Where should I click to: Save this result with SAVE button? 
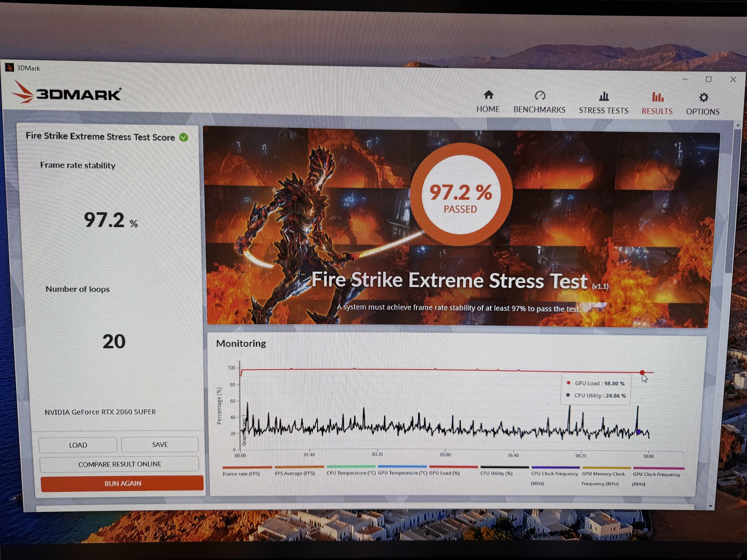coord(160,444)
